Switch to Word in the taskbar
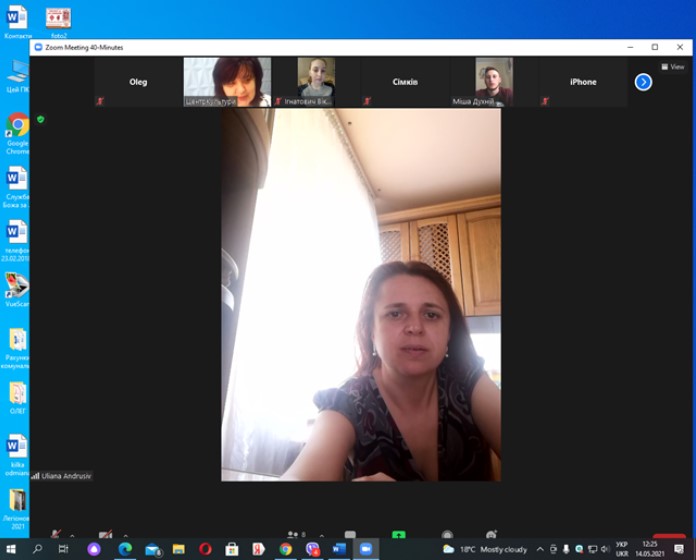The image size is (696, 560). 339,549
